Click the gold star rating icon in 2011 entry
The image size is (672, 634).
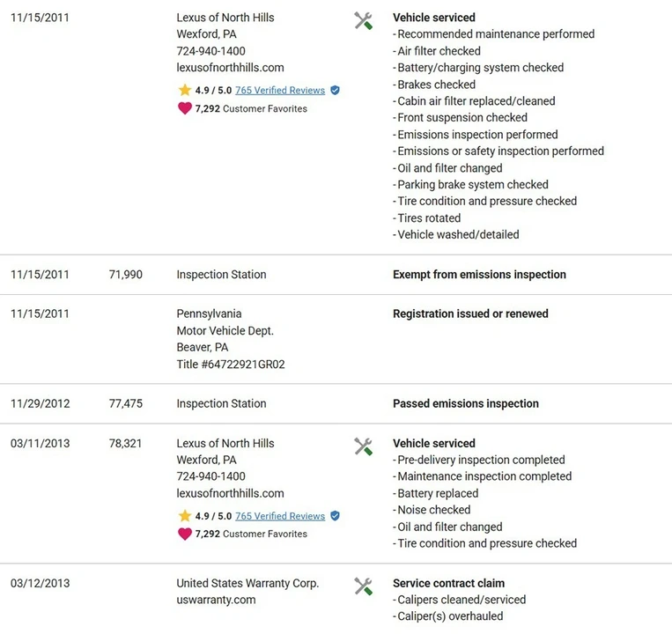pyautogui.click(x=185, y=90)
